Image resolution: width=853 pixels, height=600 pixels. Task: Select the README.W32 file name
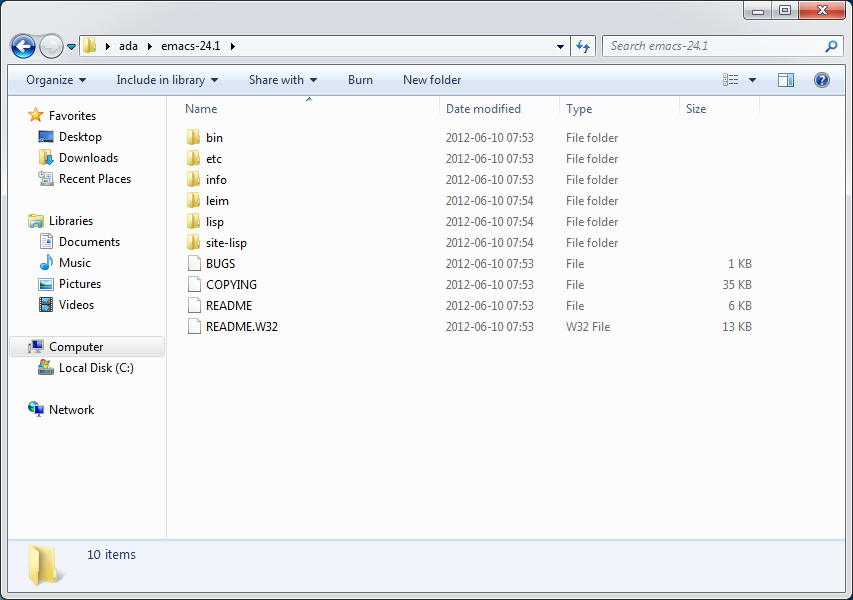(242, 327)
